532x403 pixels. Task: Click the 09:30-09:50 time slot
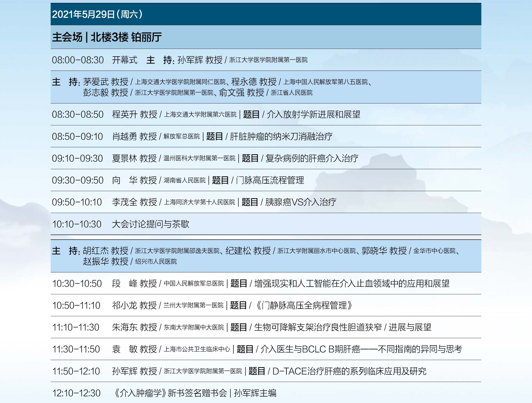[78, 180]
